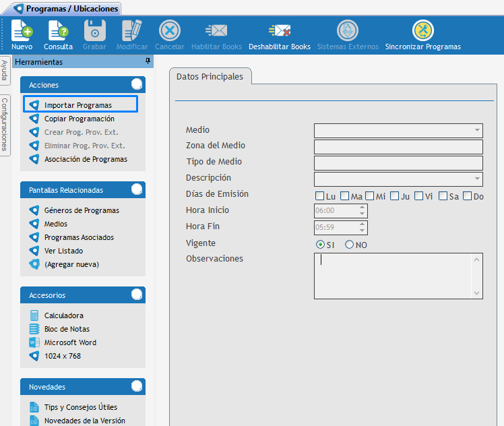Select the NO radio for Vigente
This screenshot has width=504, height=426.
pos(349,245)
